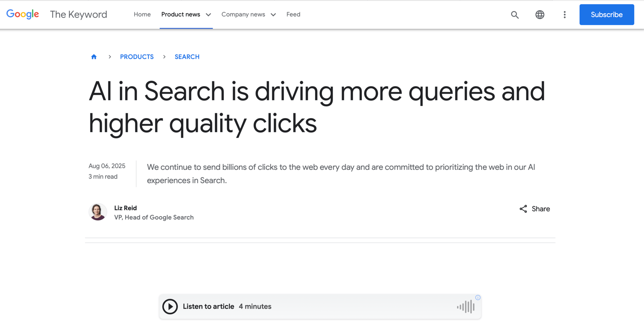Click the 'Listen to article' label
The image size is (644, 329).
[x=208, y=307]
